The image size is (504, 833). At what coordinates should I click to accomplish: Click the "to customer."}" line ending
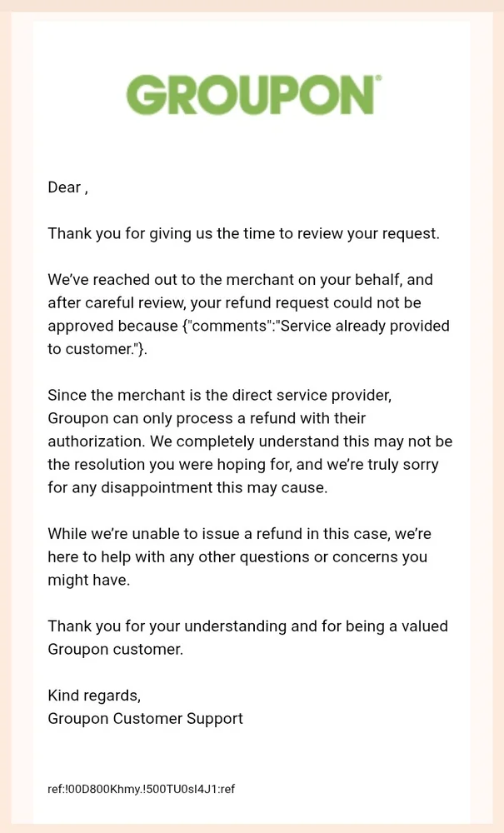pyautogui.click(x=97, y=349)
